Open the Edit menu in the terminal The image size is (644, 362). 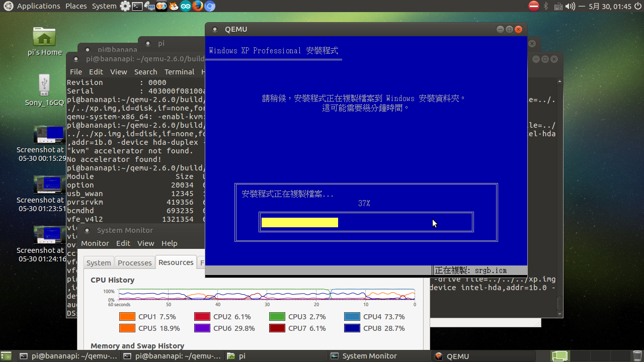point(96,72)
